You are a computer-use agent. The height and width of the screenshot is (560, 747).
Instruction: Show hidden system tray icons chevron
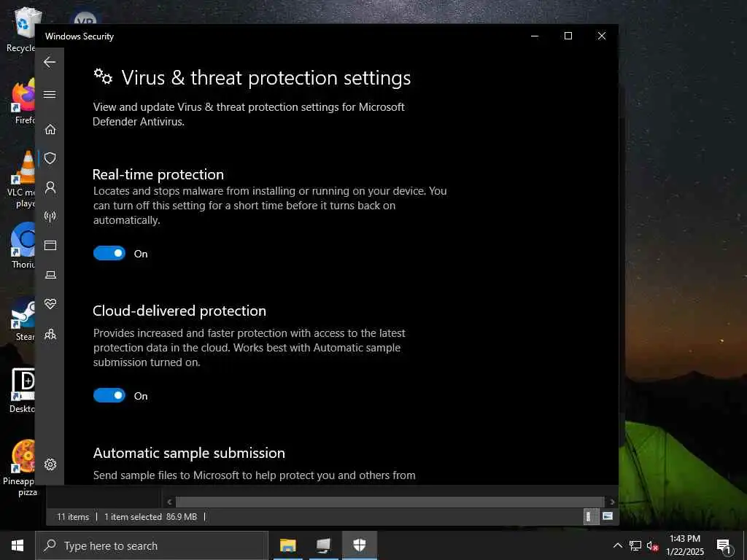(x=617, y=545)
